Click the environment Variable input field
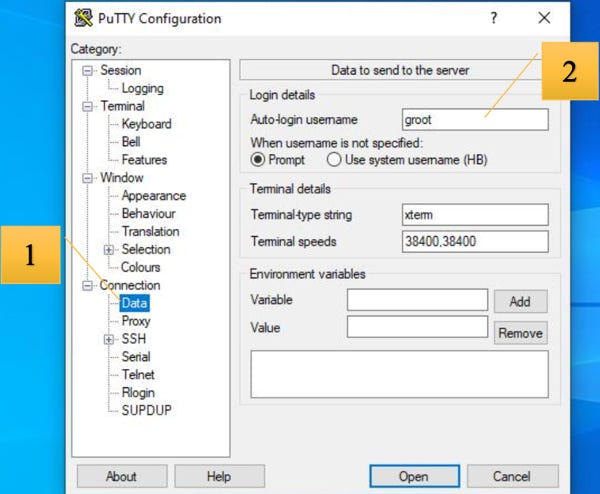600x494 pixels. (417, 300)
